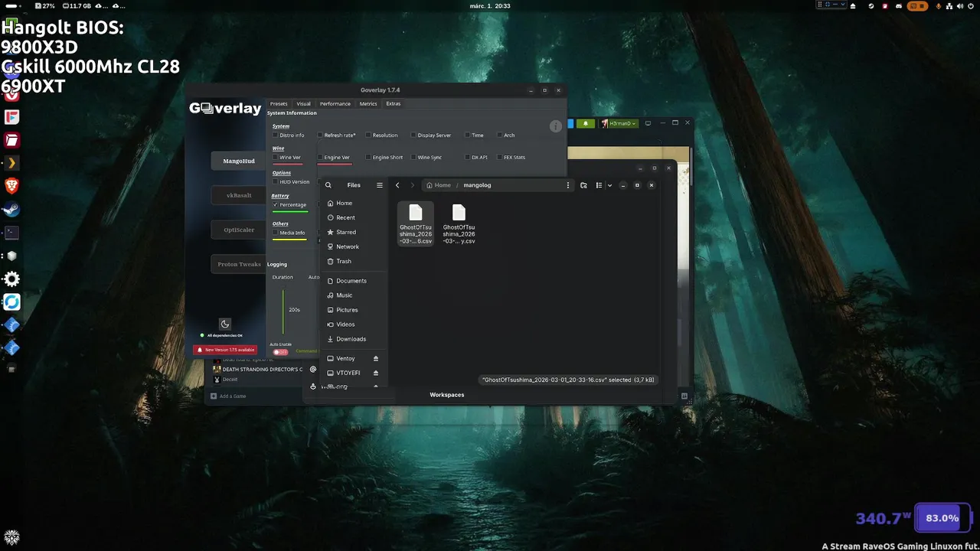Enable Resolution checkbox

pyautogui.click(x=368, y=135)
